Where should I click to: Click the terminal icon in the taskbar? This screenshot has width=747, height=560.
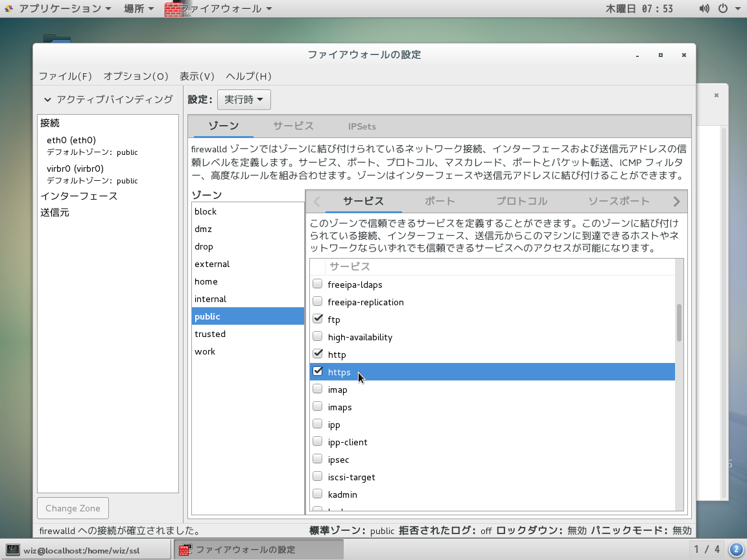13,550
